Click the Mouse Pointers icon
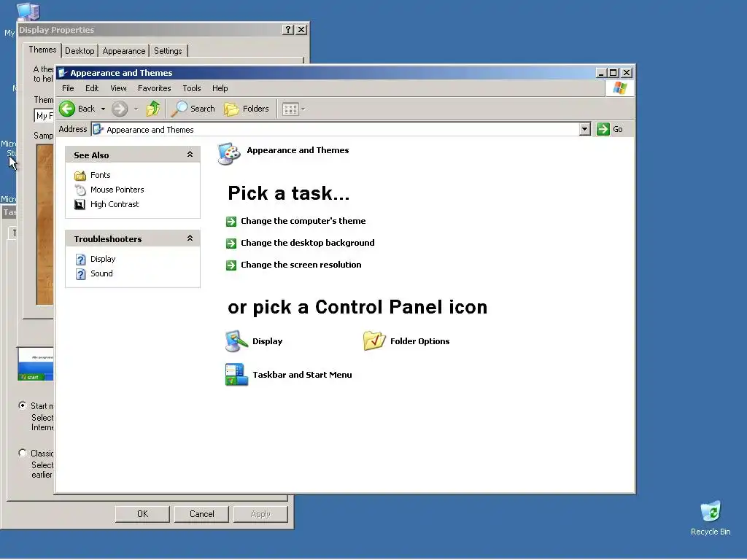The height and width of the screenshot is (560, 747). tap(80, 190)
